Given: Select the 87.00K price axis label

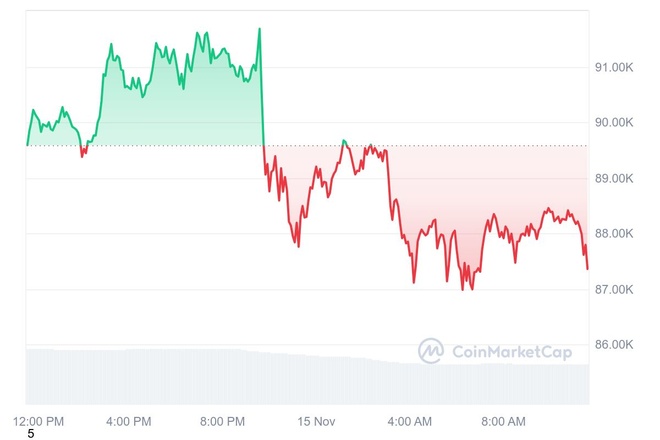Looking at the screenshot, I should click(616, 289).
